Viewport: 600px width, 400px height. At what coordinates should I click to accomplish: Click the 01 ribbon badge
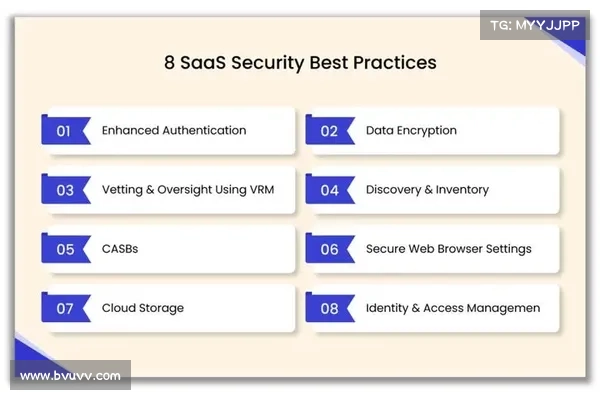point(66,130)
